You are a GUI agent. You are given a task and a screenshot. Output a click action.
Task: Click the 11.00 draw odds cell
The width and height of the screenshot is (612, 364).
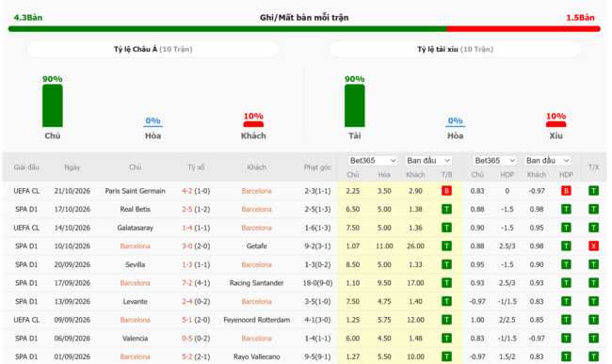pos(384,246)
